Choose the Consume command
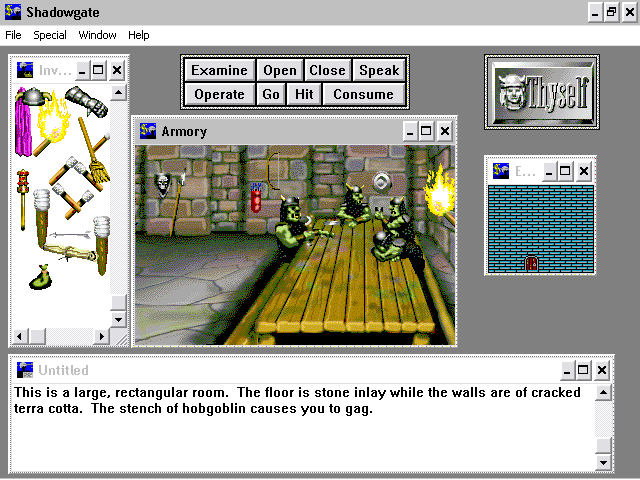640x480 pixels. click(364, 94)
